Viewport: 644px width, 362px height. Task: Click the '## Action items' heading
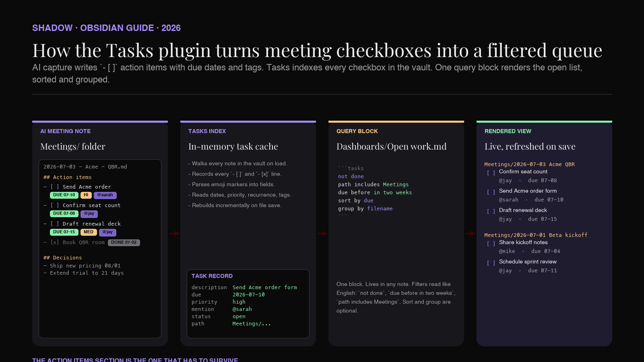point(68,177)
